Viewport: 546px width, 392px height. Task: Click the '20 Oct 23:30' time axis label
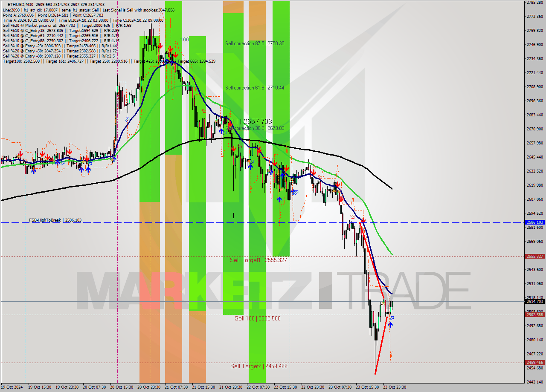pos(149,387)
